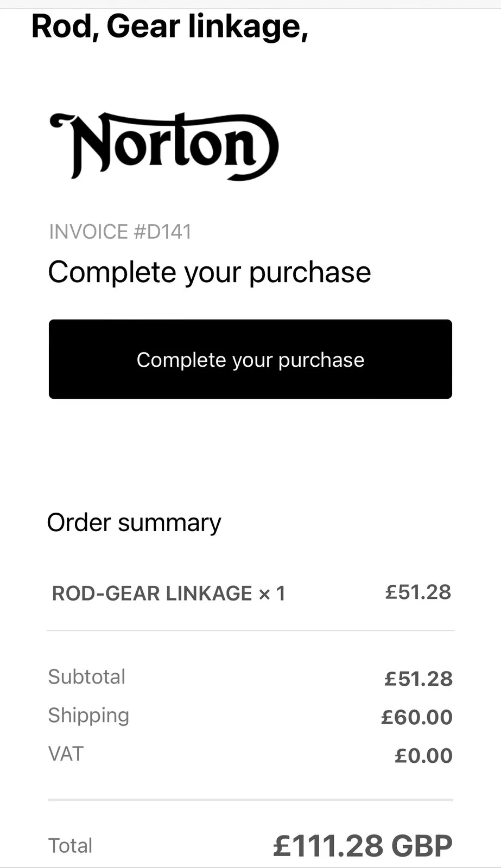Screen dimensions: 501x868
Task: Click the divider line below the line item
Action: tap(250, 630)
